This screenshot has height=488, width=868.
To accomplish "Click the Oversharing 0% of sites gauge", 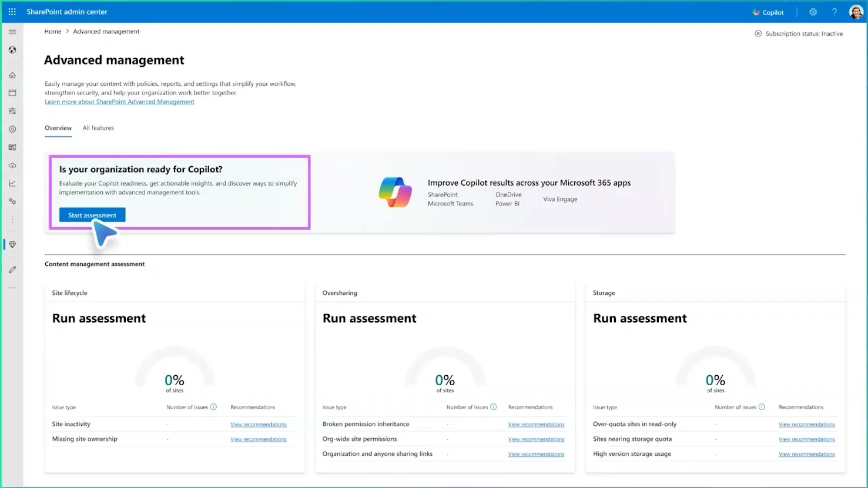I will point(445,370).
